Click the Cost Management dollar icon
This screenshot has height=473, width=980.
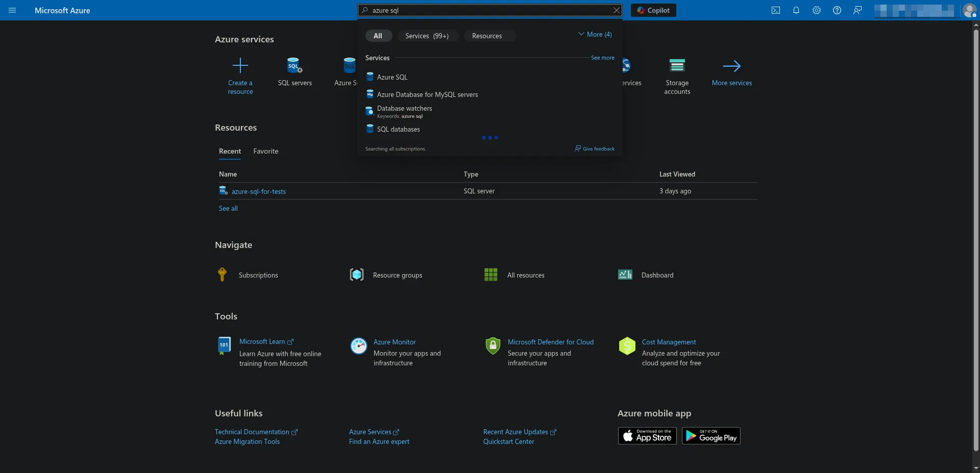click(627, 345)
